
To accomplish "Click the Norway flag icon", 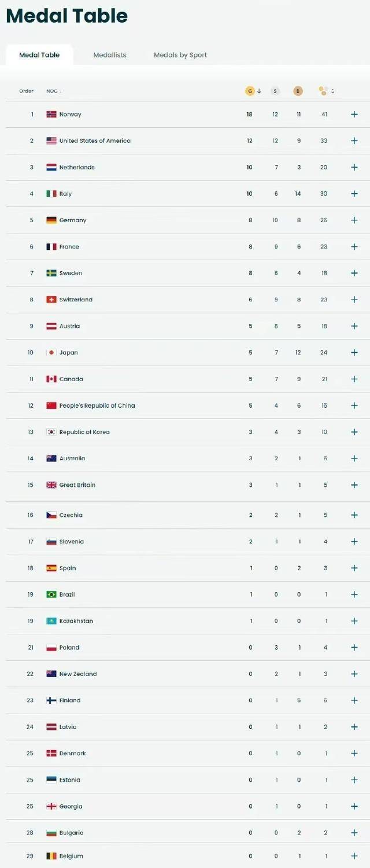I will [x=51, y=114].
